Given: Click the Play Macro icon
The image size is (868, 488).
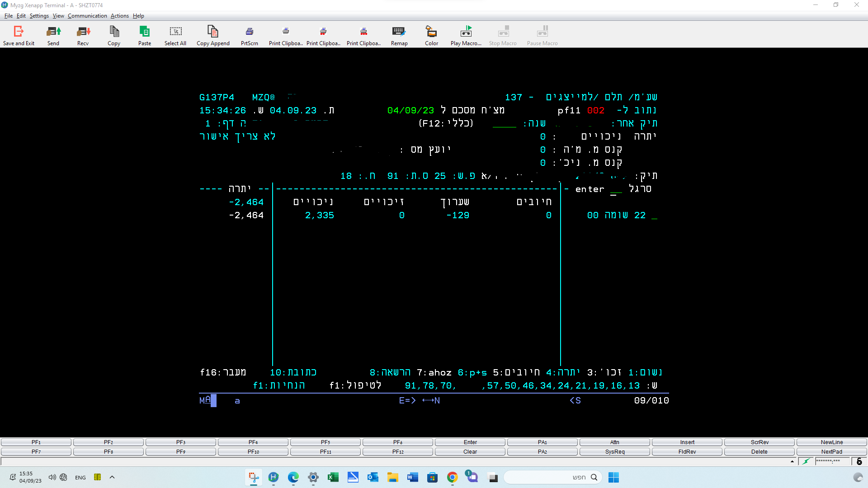Looking at the screenshot, I should click(x=466, y=32).
